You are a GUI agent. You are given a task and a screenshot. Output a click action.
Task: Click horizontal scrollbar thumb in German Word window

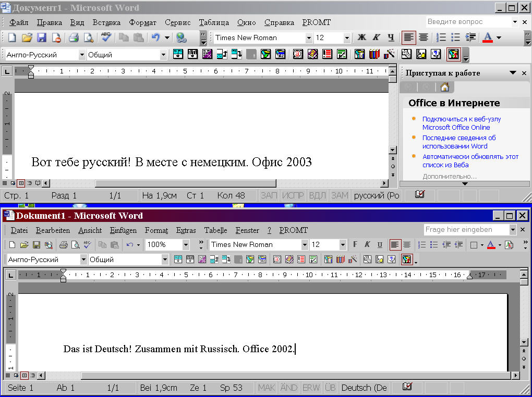[x=295, y=375]
